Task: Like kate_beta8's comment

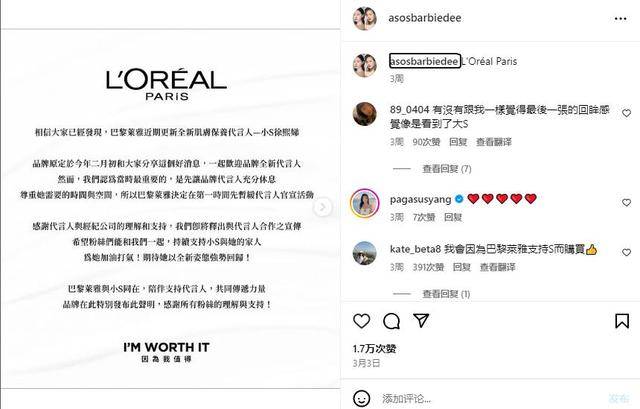Action: [x=627, y=252]
